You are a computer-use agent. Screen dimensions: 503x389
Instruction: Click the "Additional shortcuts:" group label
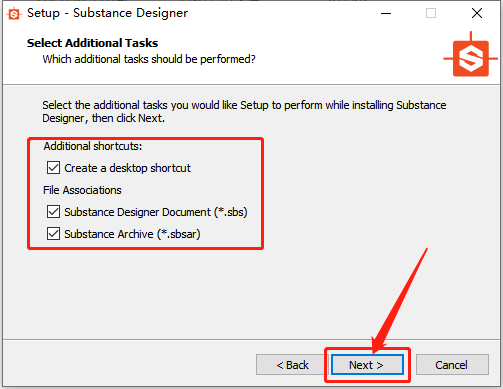(93, 146)
